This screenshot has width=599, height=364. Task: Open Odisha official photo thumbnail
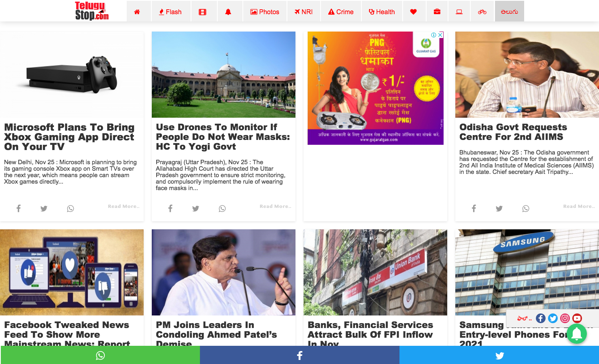[x=527, y=74]
